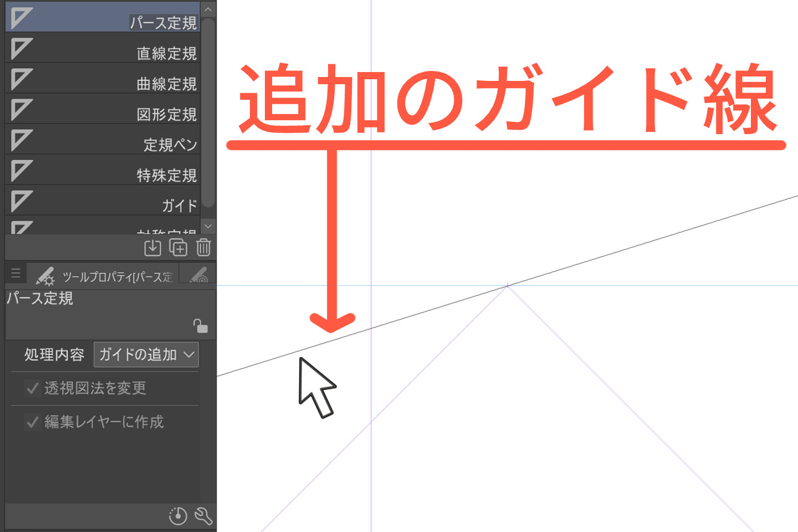Toggle the 編集レイヤーに作成 checkbox
The height and width of the screenshot is (532, 798).
(32, 422)
